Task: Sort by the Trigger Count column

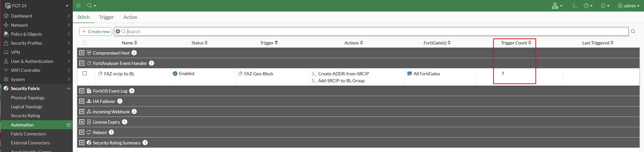Action: [516, 43]
